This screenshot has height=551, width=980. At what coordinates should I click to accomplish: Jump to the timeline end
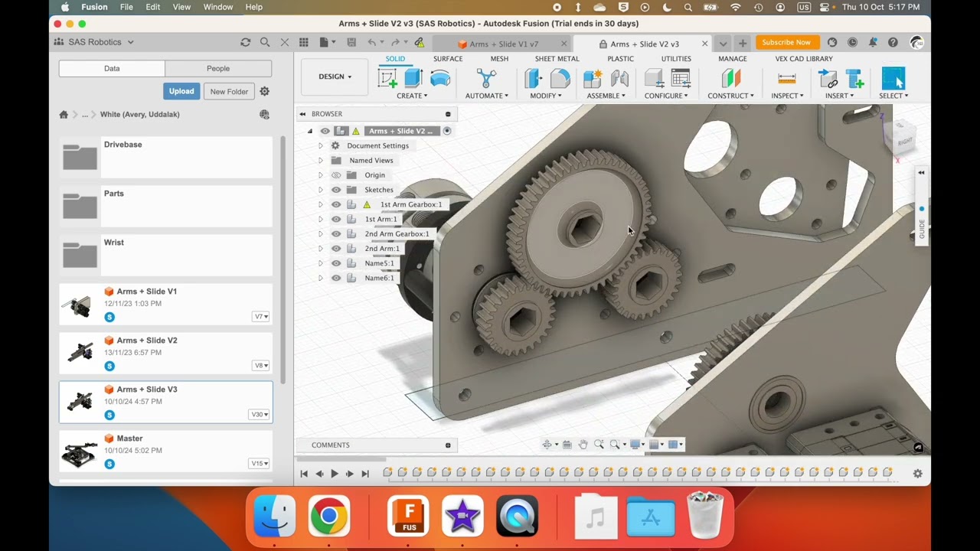pyautogui.click(x=365, y=474)
